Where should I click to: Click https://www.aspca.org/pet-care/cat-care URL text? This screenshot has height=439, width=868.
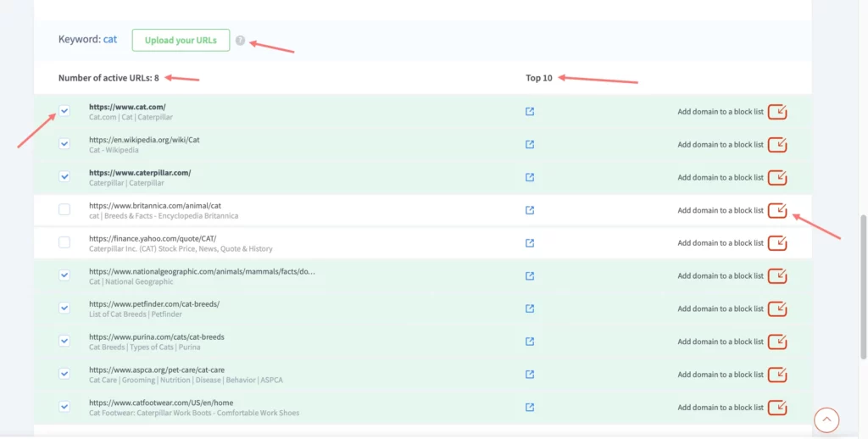click(157, 370)
